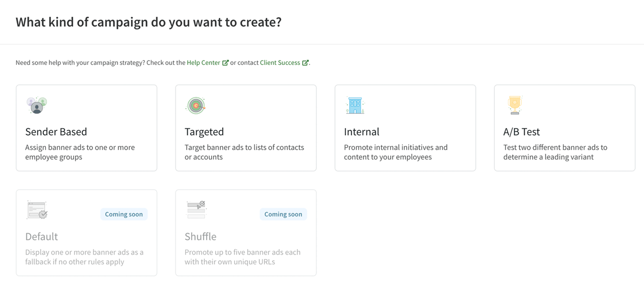Click the Coming soon badge on Shuffle
This screenshot has height=297, width=644.
click(283, 214)
